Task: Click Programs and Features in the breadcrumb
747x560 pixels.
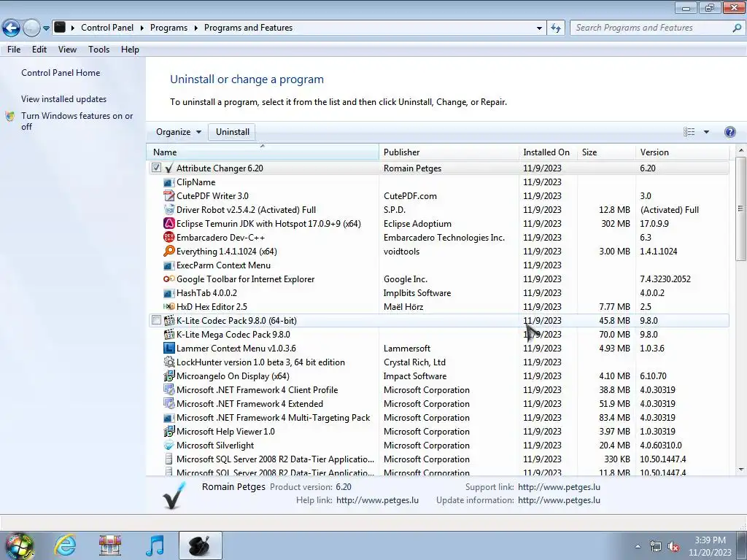Action: point(248,28)
